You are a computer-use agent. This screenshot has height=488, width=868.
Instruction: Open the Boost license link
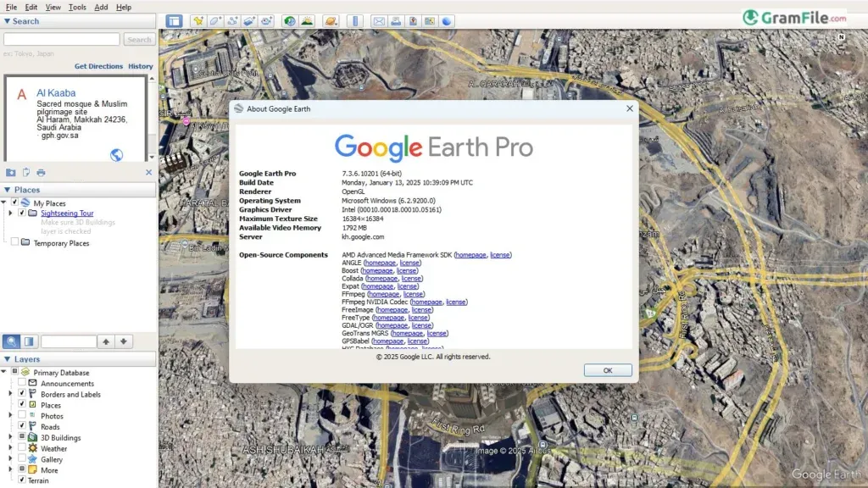(407, 270)
